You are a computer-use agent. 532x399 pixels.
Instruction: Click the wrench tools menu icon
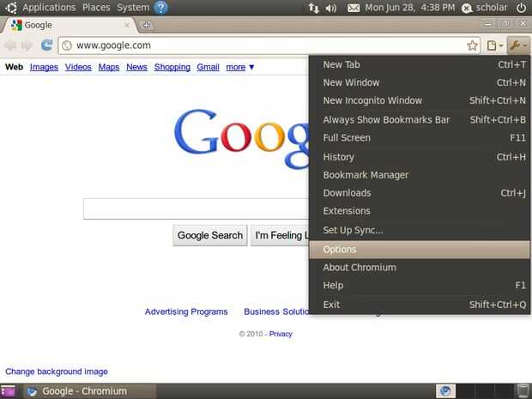pos(518,45)
